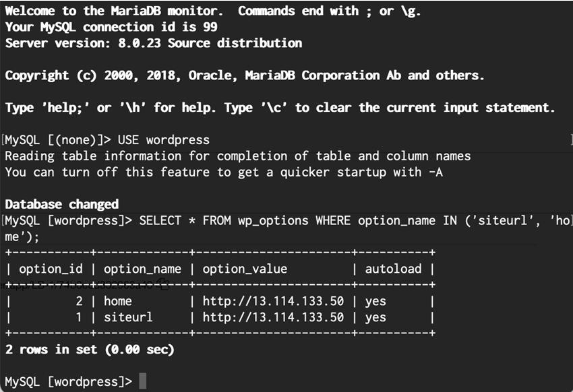Click the 'Server version: 8.0.23' line
The width and height of the screenshot is (573, 392).
click(153, 43)
